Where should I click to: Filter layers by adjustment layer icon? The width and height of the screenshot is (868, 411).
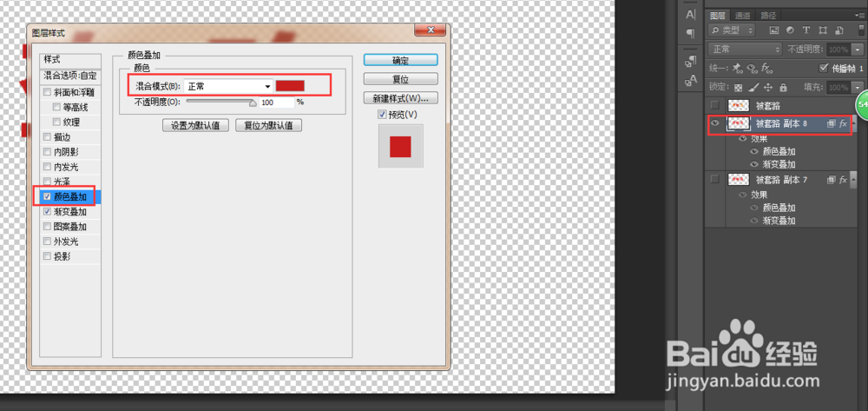790,30
